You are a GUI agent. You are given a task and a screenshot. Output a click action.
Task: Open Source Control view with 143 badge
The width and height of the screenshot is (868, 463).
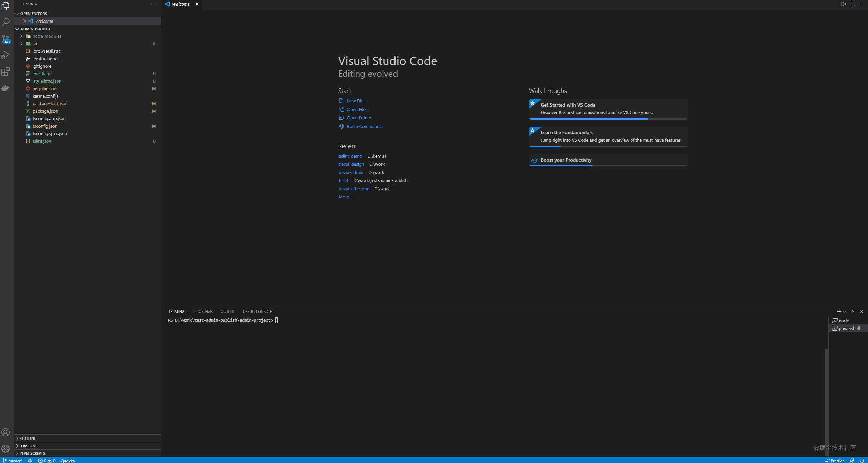click(x=6, y=39)
